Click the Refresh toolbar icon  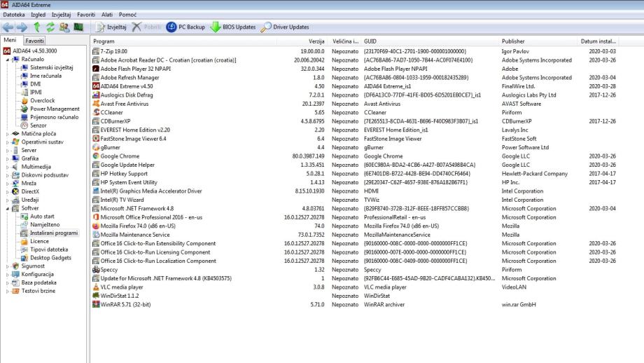tap(50, 27)
